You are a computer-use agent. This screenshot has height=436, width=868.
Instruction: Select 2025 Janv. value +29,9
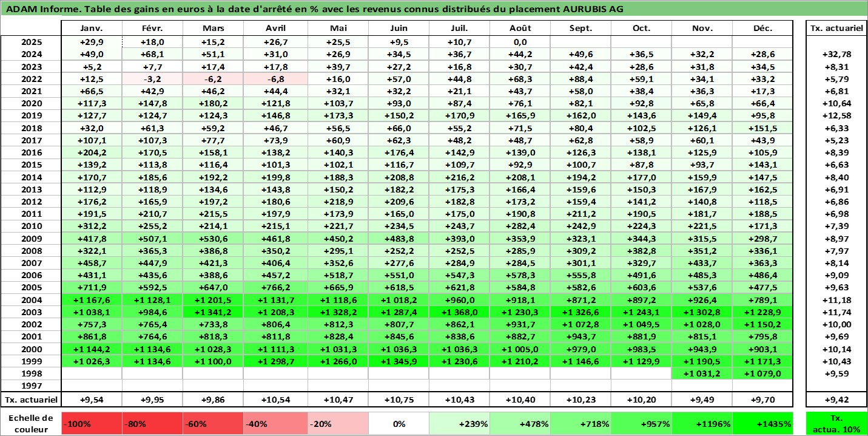pos(92,42)
